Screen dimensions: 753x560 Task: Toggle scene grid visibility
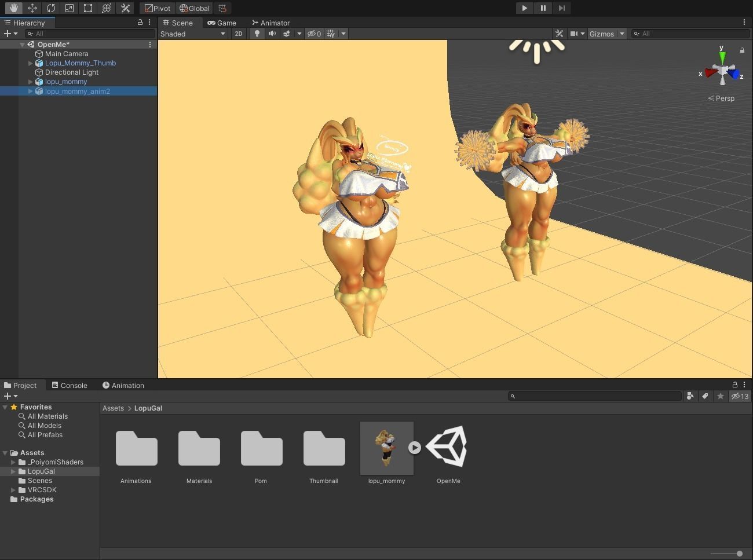tap(331, 34)
